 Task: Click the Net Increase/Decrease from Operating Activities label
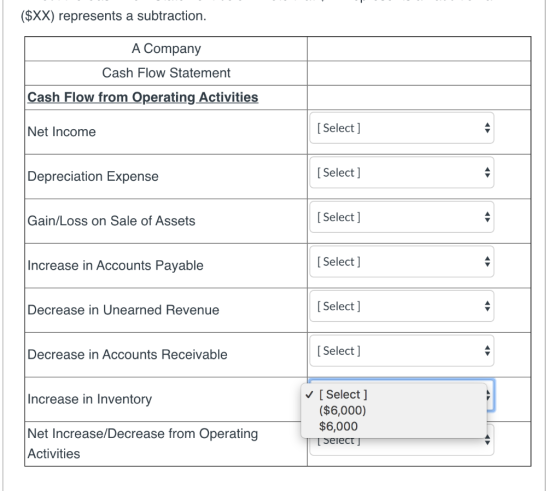(143, 444)
